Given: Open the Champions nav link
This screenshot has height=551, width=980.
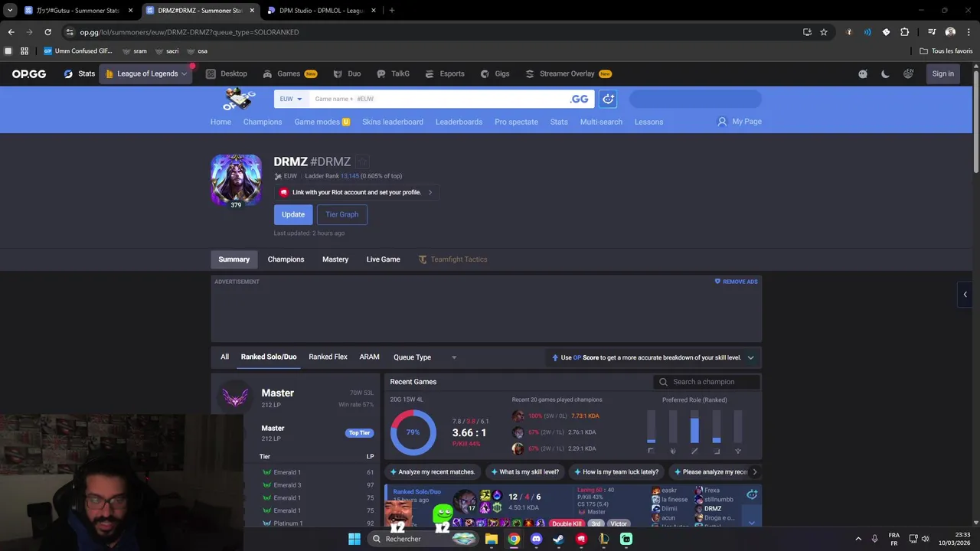Looking at the screenshot, I should tap(263, 122).
